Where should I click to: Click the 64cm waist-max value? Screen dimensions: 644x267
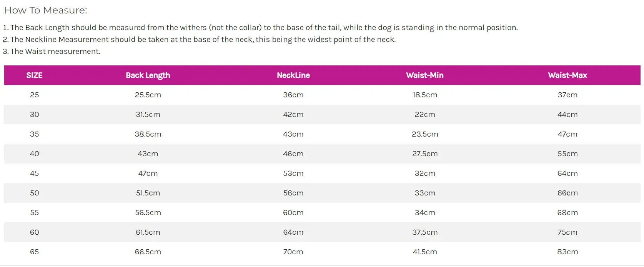(567, 174)
